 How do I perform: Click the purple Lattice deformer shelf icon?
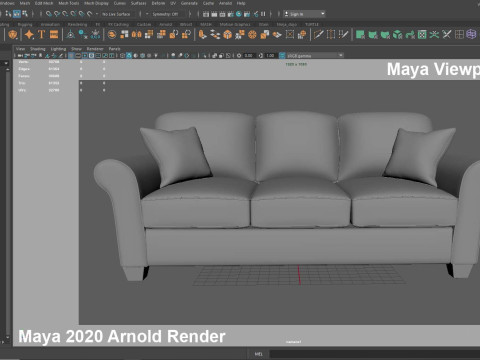point(471,34)
